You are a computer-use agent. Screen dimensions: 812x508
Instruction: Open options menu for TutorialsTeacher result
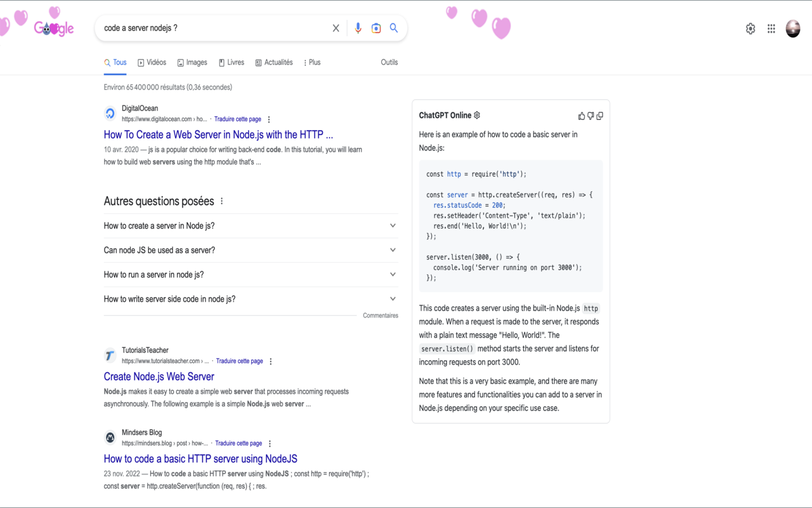[271, 361]
